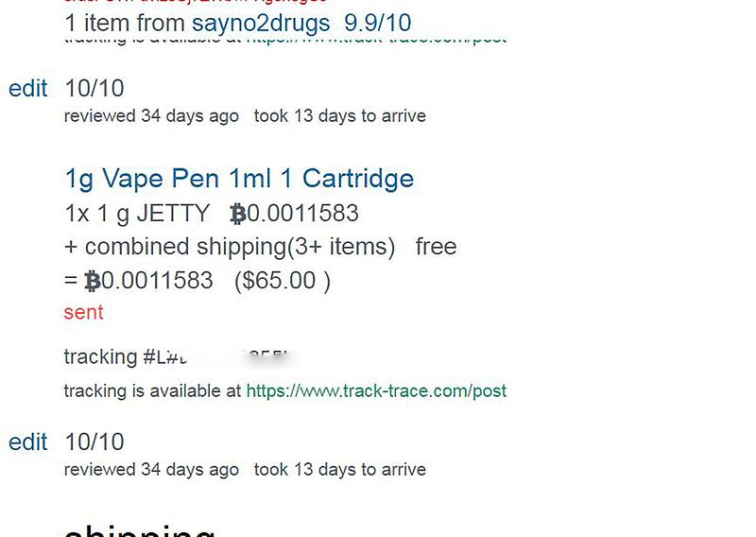
Task: Click the Bitcoin symbol in the order total line
Action: point(93,281)
